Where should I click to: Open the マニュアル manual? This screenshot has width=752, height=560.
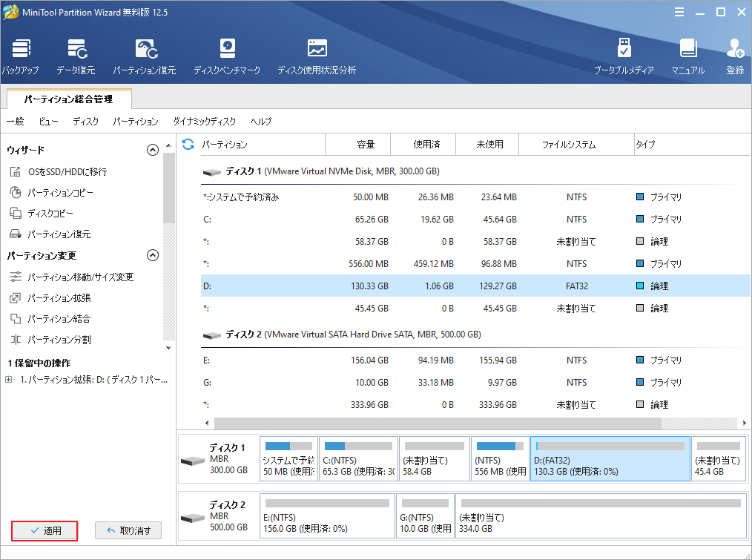coord(687,56)
